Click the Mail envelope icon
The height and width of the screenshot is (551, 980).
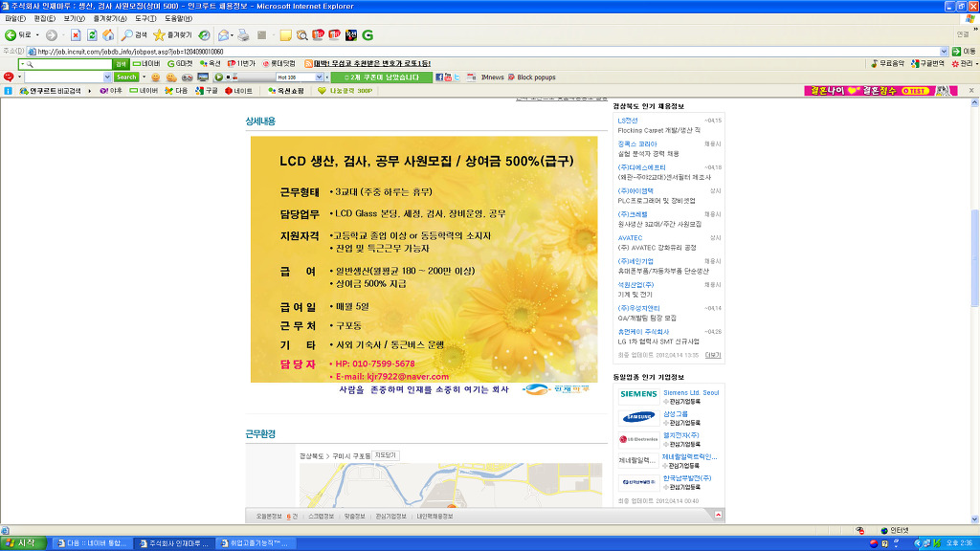(x=223, y=35)
